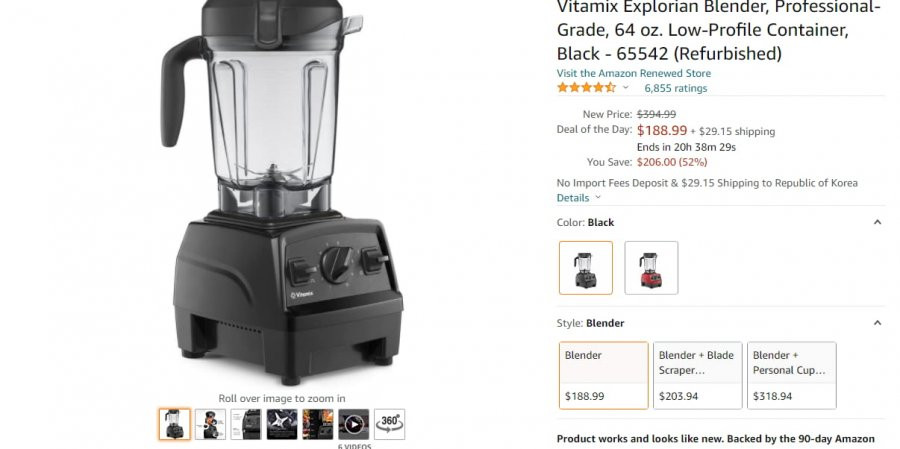Select the first blender thumbnail image
The height and width of the screenshot is (449, 900).
pyautogui.click(x=174, y=424)
